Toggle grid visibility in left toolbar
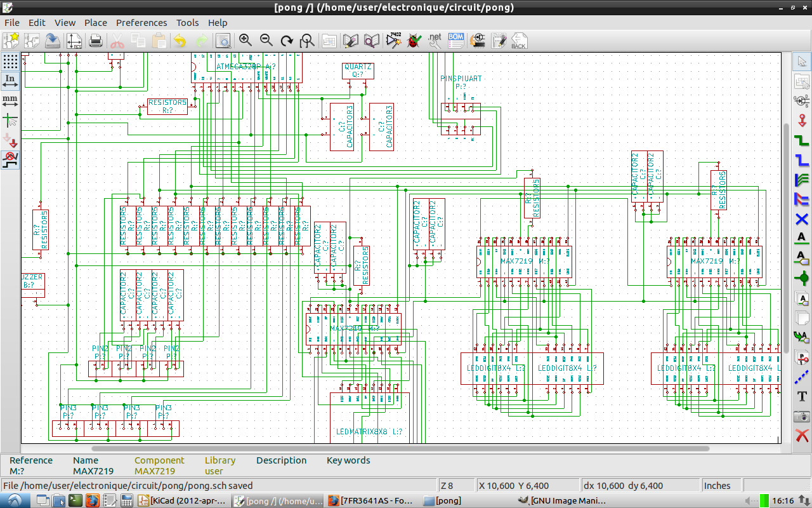Screen dimensions: 812x508 [10, 61]
